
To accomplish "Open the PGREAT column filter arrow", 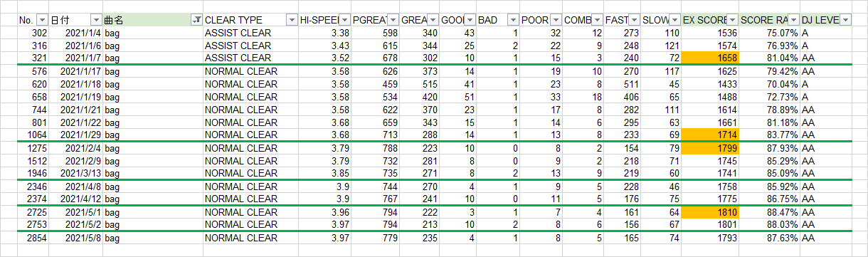I will [392, 20].
